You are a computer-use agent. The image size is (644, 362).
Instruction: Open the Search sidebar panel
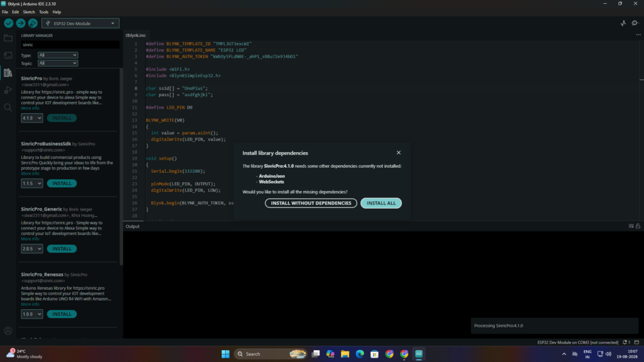coord(8,107)
